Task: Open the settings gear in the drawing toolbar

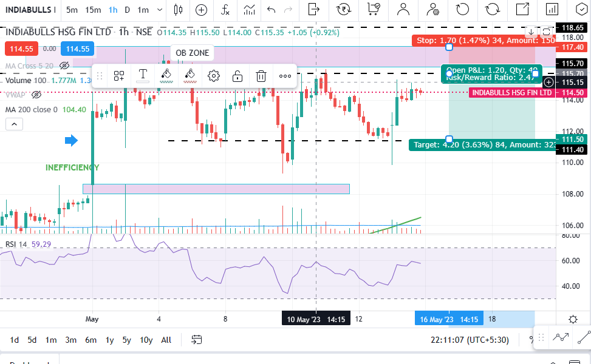Action: point(214,76)
